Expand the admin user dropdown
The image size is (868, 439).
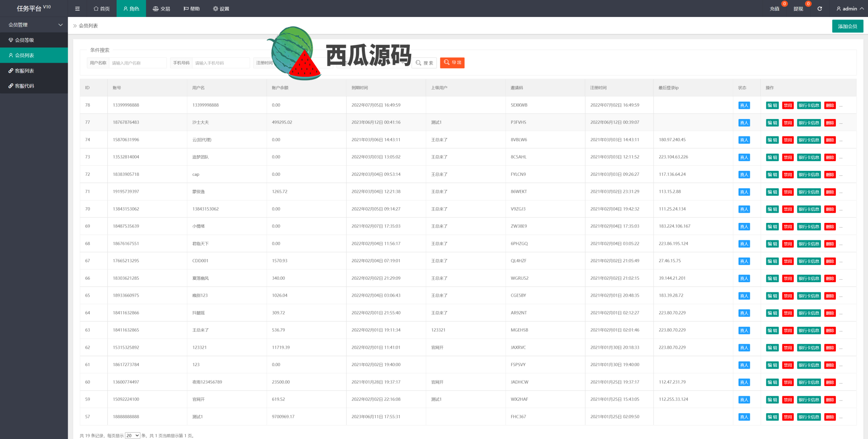click(x=850, y=8)
